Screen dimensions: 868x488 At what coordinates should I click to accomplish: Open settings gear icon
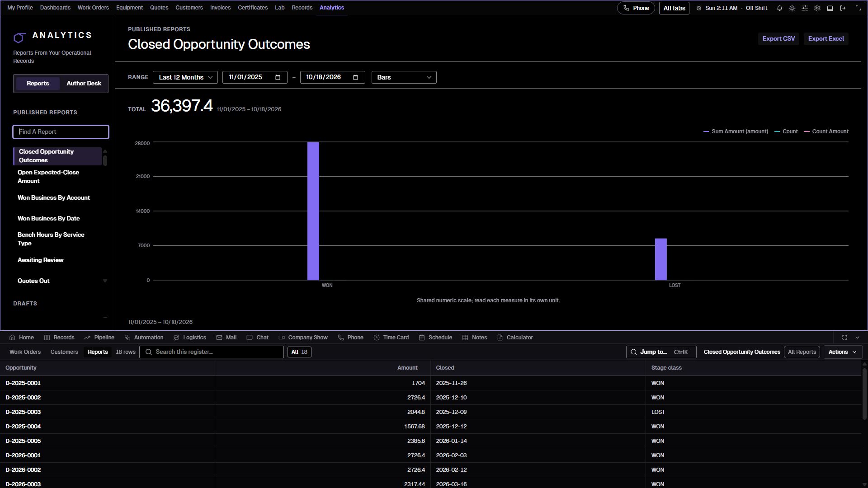click(817, 8)
